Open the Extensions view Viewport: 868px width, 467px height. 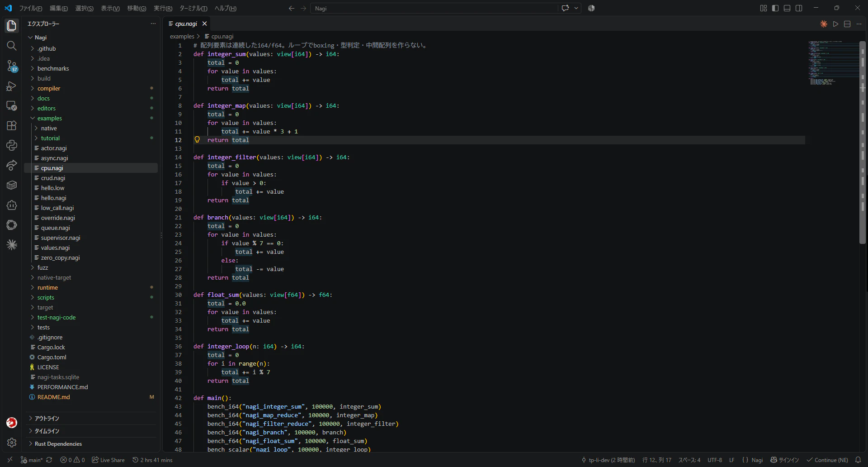[x=12, y=126]
